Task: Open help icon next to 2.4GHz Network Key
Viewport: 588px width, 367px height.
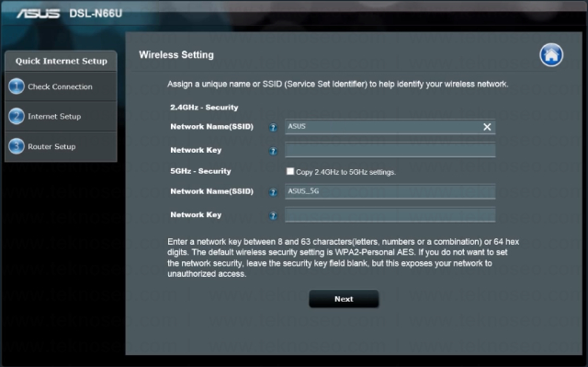Action: coord(273,151)
